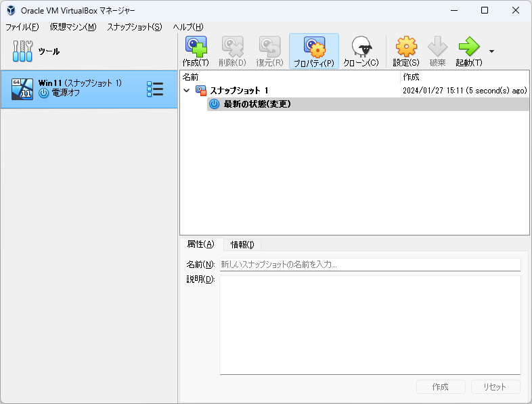Click the bottom 作成 button
Image resolution: width=532 pixels, height=404 pixels.
pos(441,386)
